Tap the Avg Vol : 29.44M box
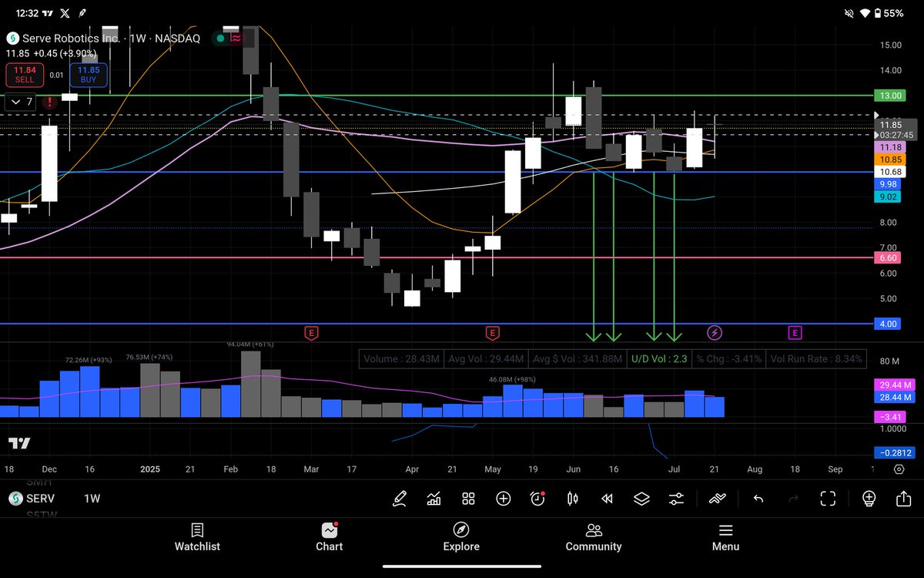This screenshot has width=924, height=578. click(x=486, y=358)
